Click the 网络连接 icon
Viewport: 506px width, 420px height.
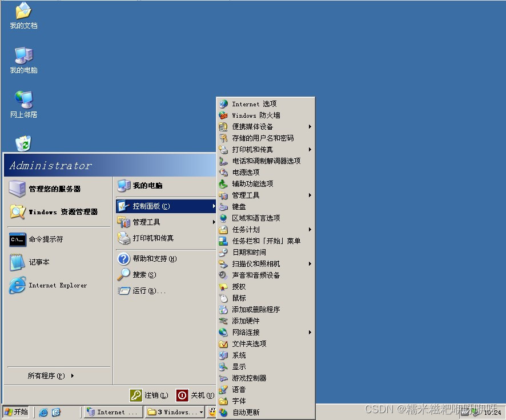(223, 333)
